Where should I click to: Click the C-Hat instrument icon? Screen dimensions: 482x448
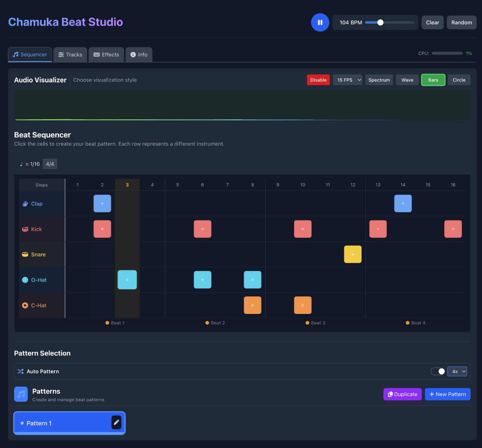(25, 305)
